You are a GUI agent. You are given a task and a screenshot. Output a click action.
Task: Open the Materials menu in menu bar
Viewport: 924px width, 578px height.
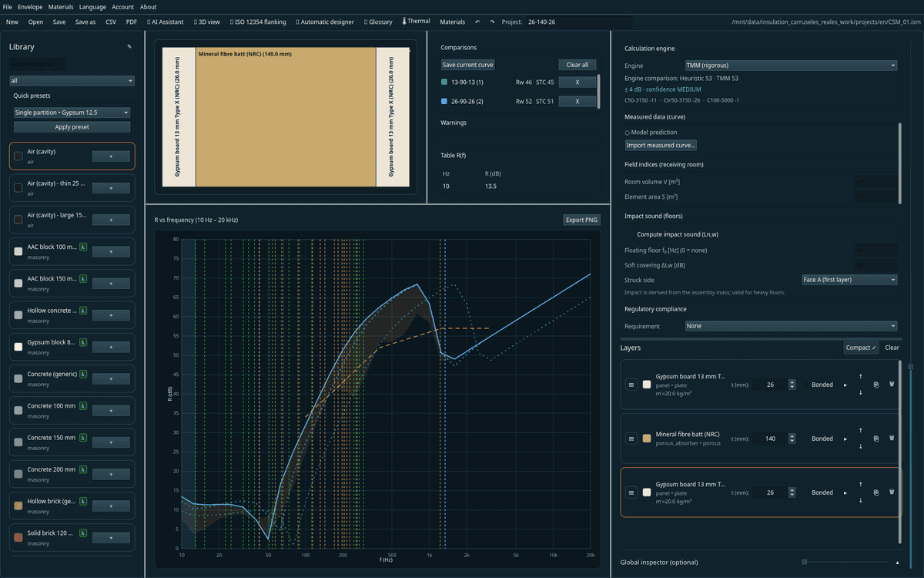(x=61, y=7)
